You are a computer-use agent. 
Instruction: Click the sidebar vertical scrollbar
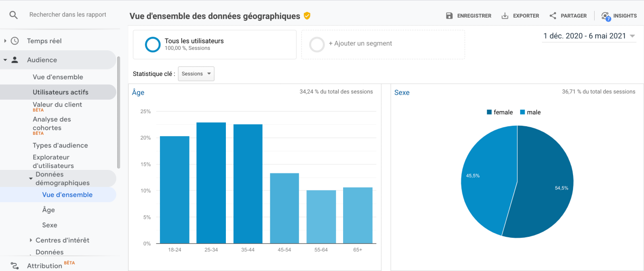pos(119,112)
